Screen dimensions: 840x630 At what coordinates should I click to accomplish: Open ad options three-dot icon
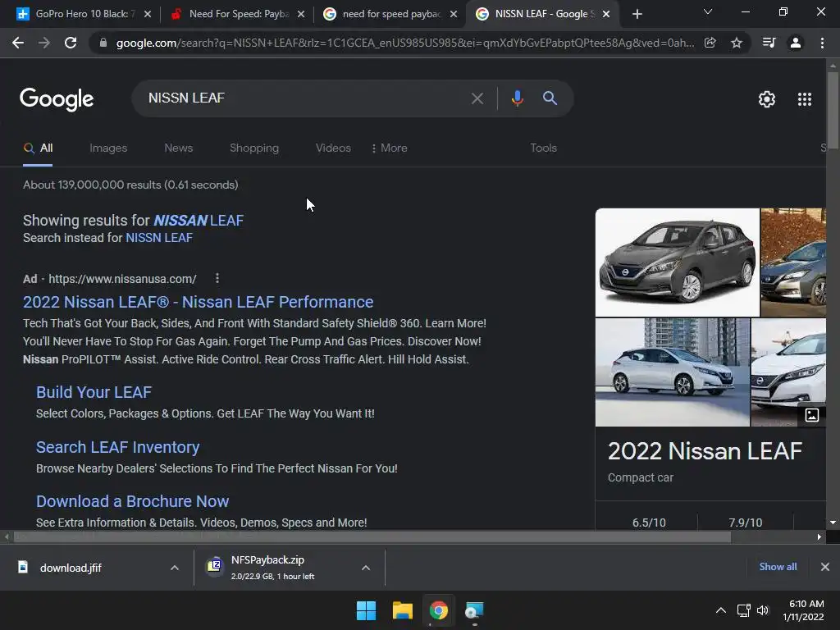217,278
